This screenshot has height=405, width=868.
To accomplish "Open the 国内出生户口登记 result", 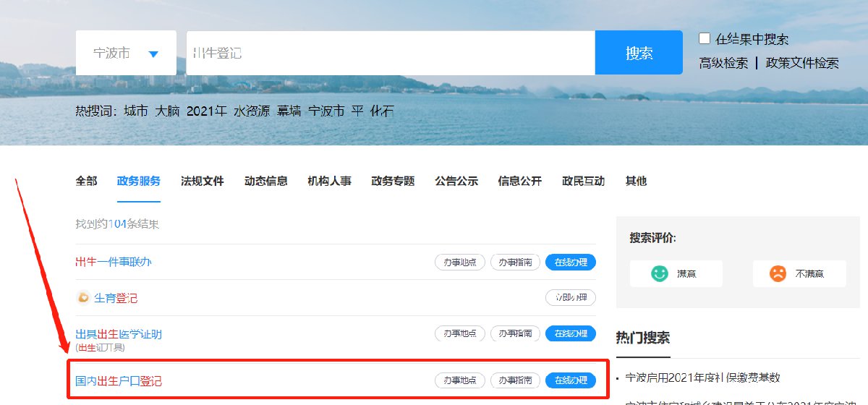I will [x=119, y=380].
